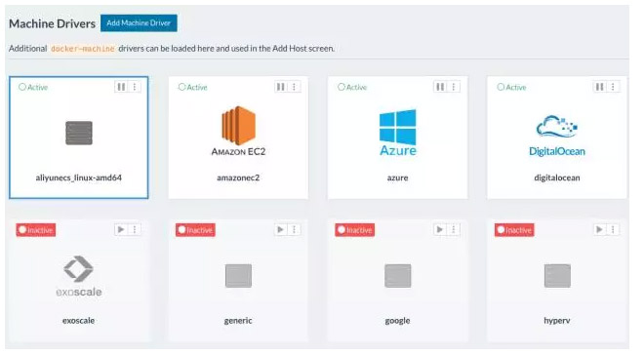This screenshot has height=355, width=644.
Task: Select the hyperv driver name label
Action: coord(557,321)
